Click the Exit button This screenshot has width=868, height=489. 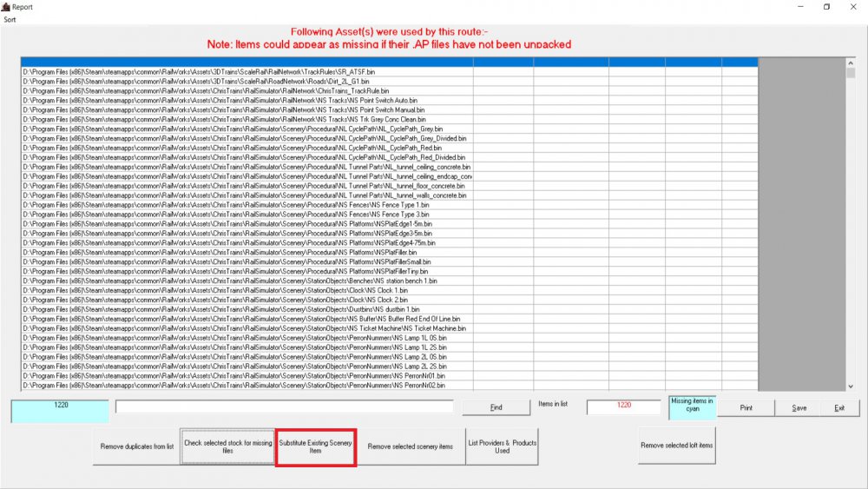click(838, 407)
